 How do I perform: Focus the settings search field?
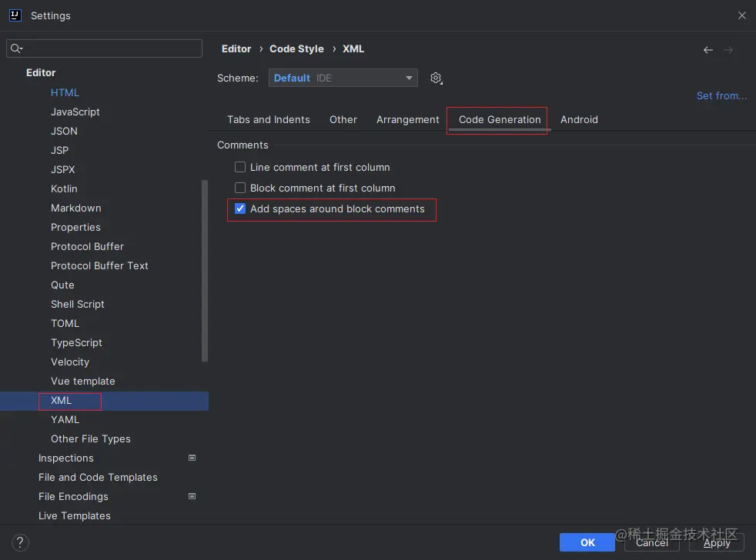point(104,48)
